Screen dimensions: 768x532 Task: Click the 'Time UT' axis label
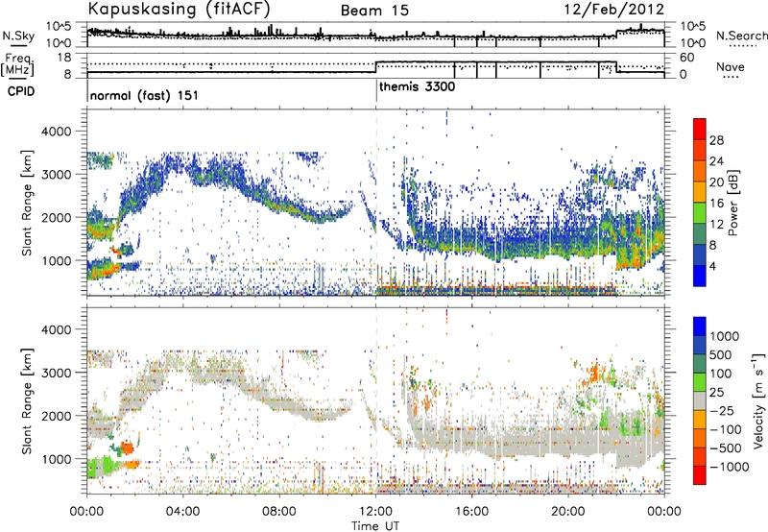coord(375,526)
